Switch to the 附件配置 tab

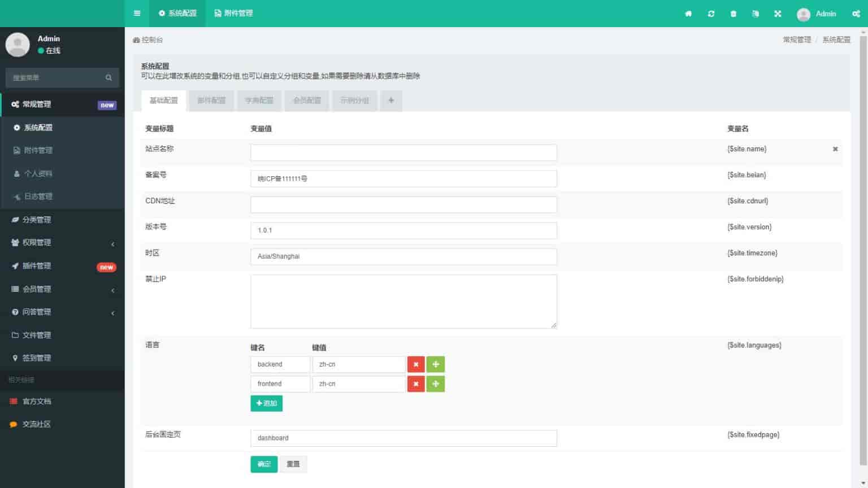click(x=211, y=101)
